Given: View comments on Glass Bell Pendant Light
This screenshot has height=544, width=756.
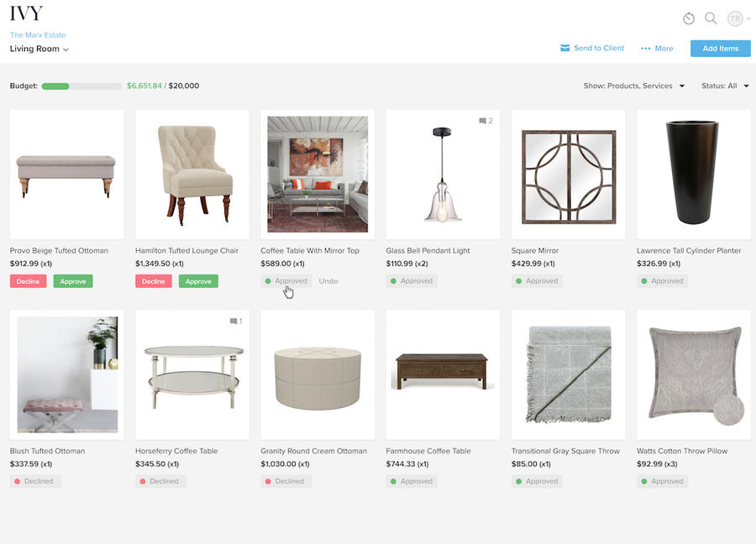Looking at the screenshot, I should [x=486, y=121].
